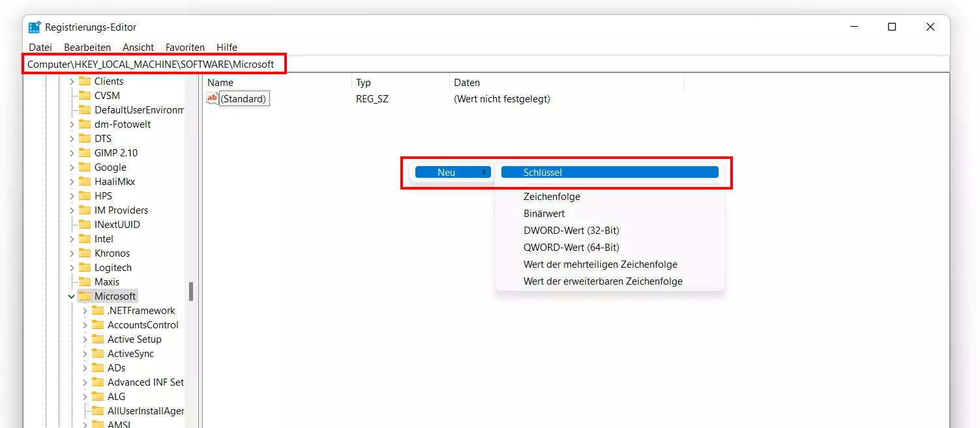Click the REG_SZ type cell
980x428 pixels.
coord(372,99)
